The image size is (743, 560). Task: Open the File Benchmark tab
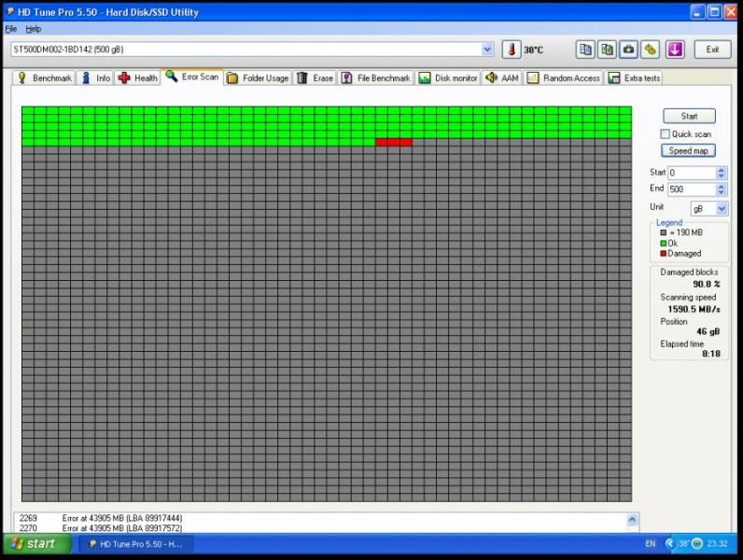[376, 78]
